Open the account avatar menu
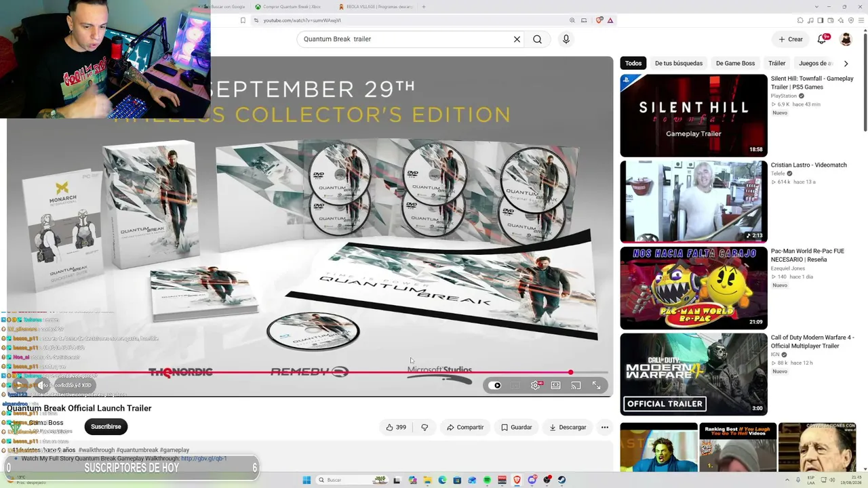 (846, 39)
